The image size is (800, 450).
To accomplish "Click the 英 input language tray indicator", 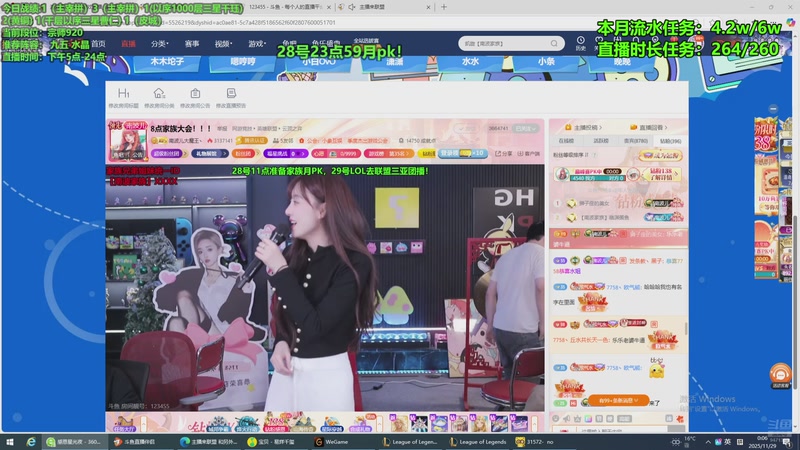I will click(728, 442).
